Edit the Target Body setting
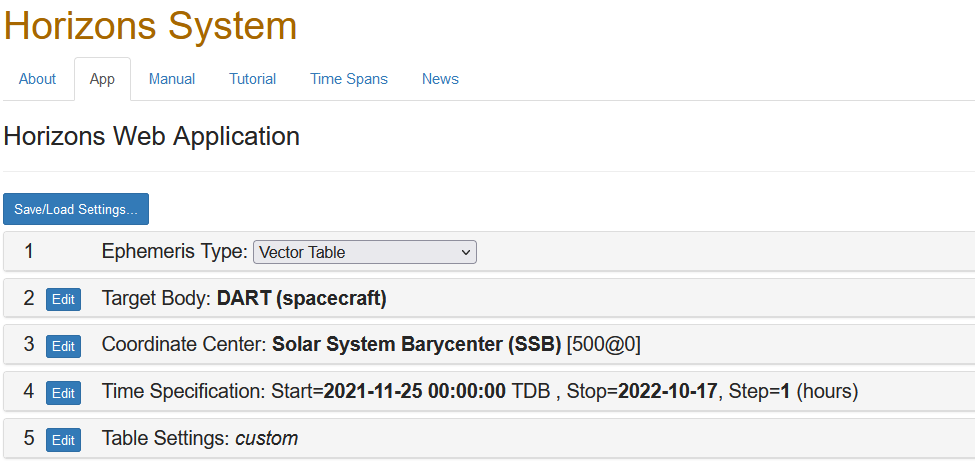 [63, 299]
